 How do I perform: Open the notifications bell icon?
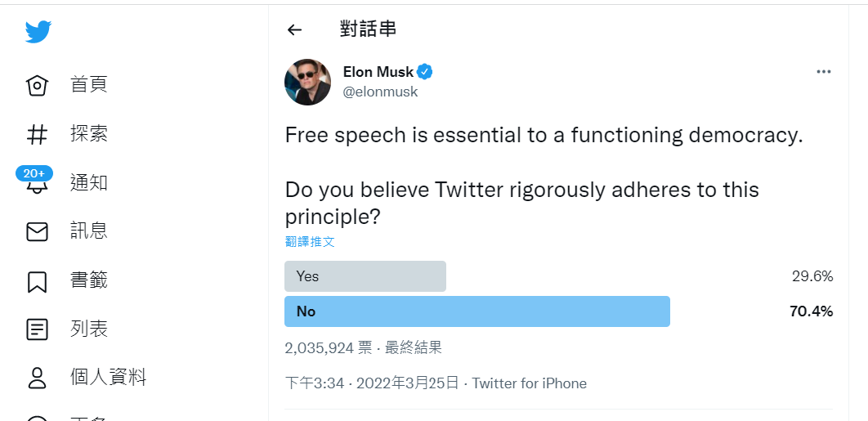[38, 185]
